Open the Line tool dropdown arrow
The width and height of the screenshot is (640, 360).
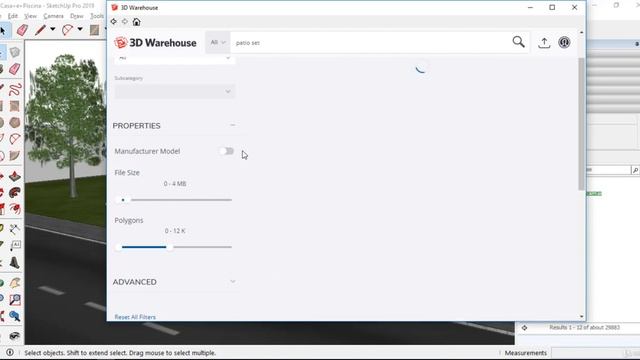(53, 29)
